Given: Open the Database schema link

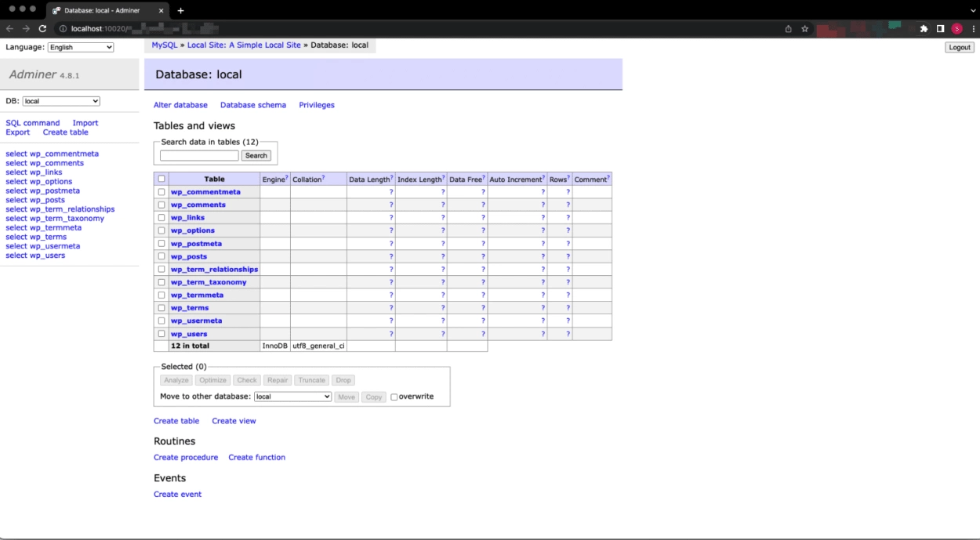Looking at the screenshot, I should [x=252, y=104].
